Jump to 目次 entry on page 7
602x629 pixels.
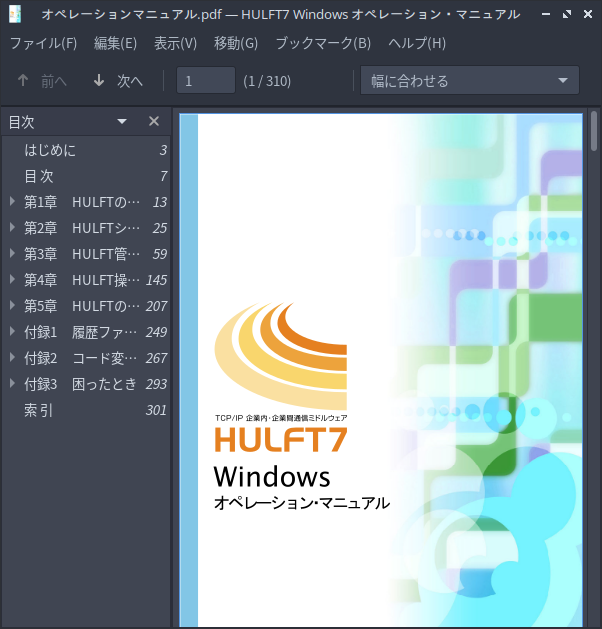coord(86,176)
